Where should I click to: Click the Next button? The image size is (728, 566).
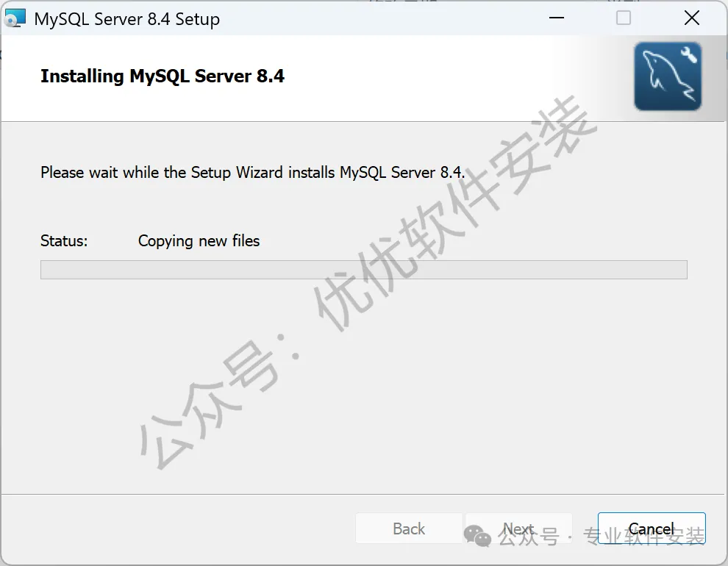point(518,529)
